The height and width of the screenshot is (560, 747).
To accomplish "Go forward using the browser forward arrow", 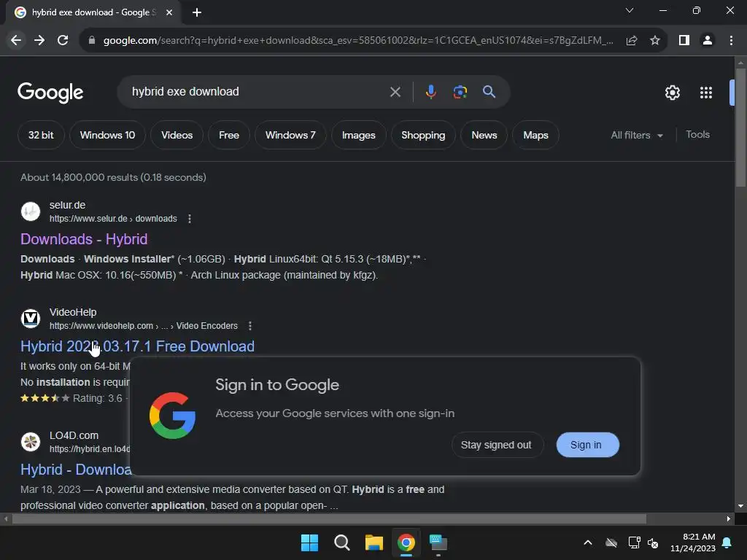I will click(x=39, y=41).
